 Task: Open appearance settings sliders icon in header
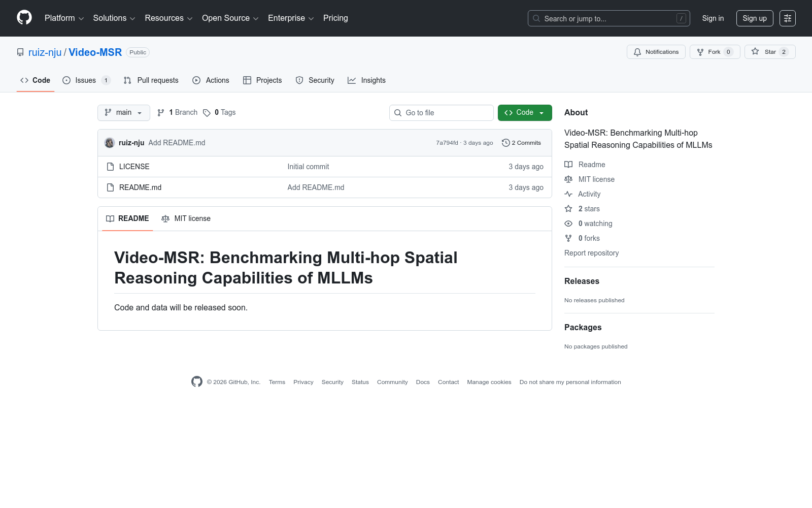(787, 18)
